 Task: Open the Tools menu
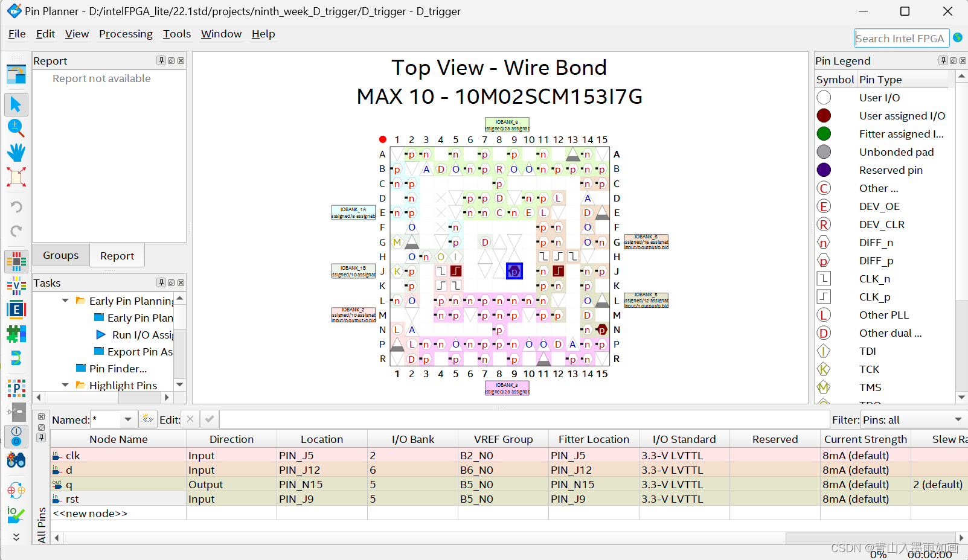(177, 34)
